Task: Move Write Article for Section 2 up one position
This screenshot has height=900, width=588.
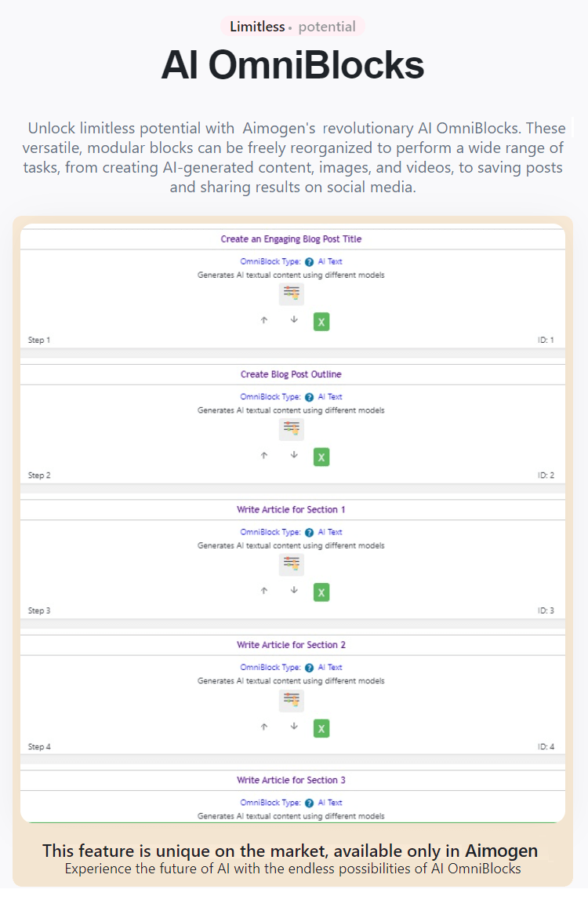Action: coord(264,727)
